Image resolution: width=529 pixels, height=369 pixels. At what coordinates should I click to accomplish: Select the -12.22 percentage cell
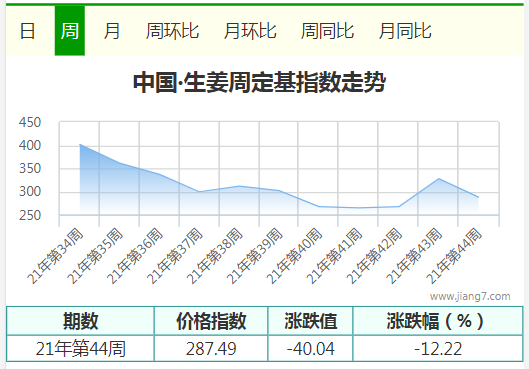coord(438,349)
